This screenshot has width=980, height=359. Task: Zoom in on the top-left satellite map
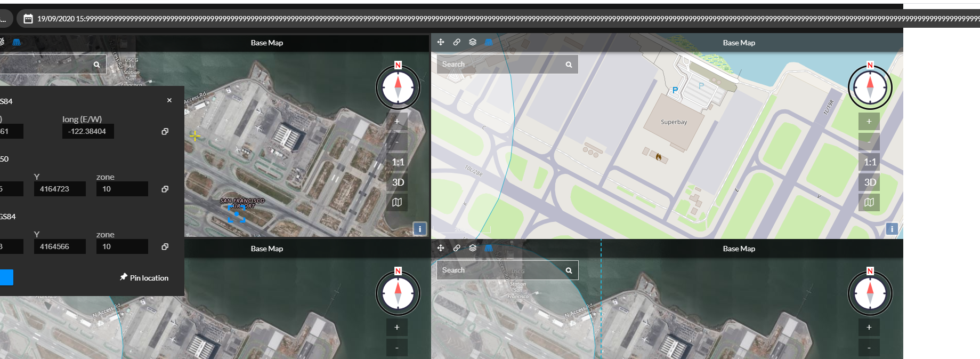click(397, 121)
